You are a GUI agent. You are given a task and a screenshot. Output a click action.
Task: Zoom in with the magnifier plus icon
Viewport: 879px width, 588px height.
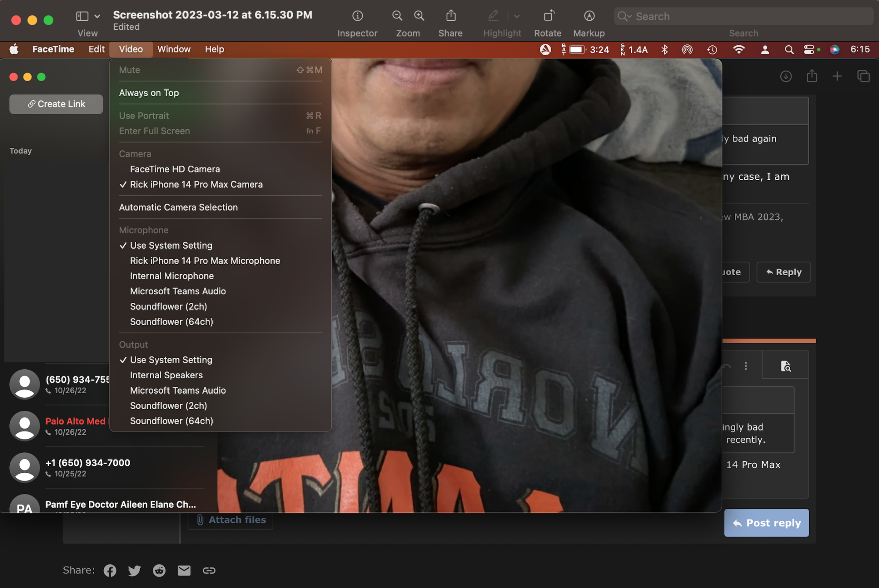[x=419, y=16]
